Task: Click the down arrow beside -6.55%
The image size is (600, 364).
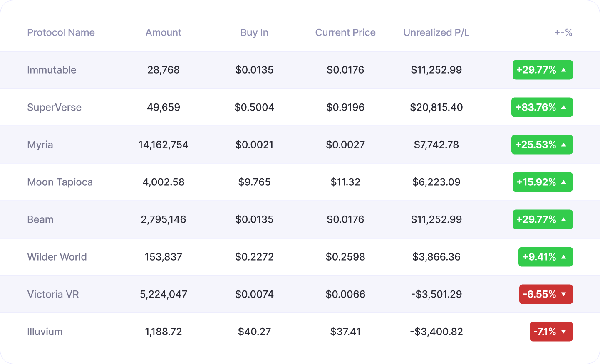Action: pyautogui.click(x=564, y=294)
